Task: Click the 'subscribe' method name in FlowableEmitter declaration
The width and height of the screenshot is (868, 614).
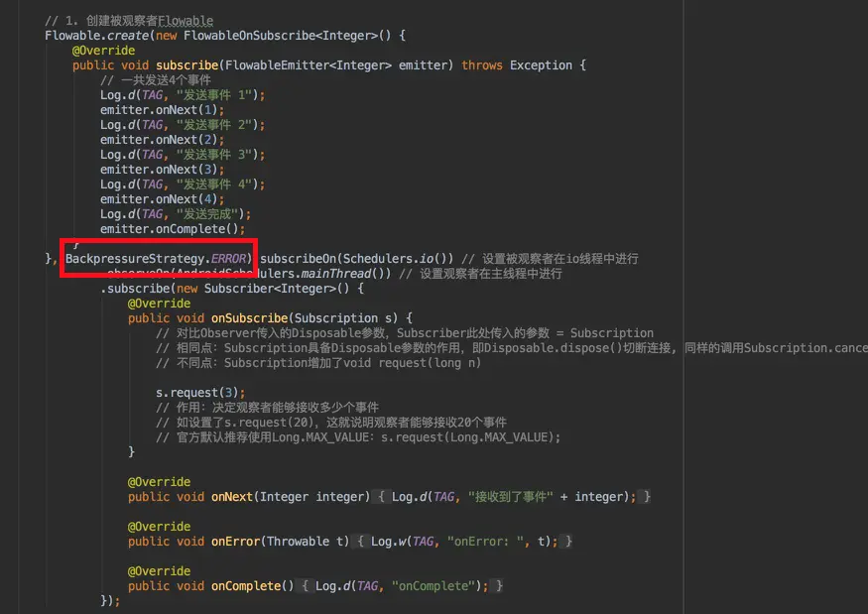Action: [x=187, y=65]
